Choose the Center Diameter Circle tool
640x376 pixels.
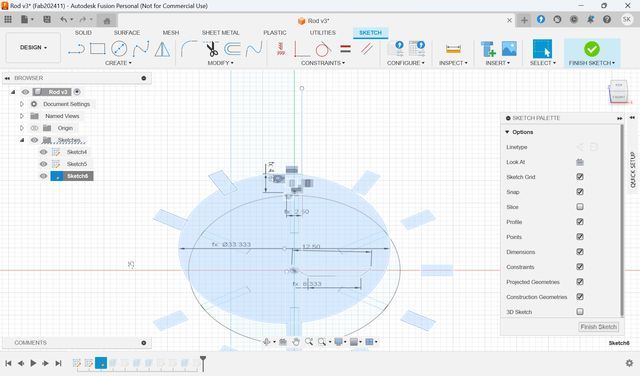pyautogui.click(x=119, y=49)
